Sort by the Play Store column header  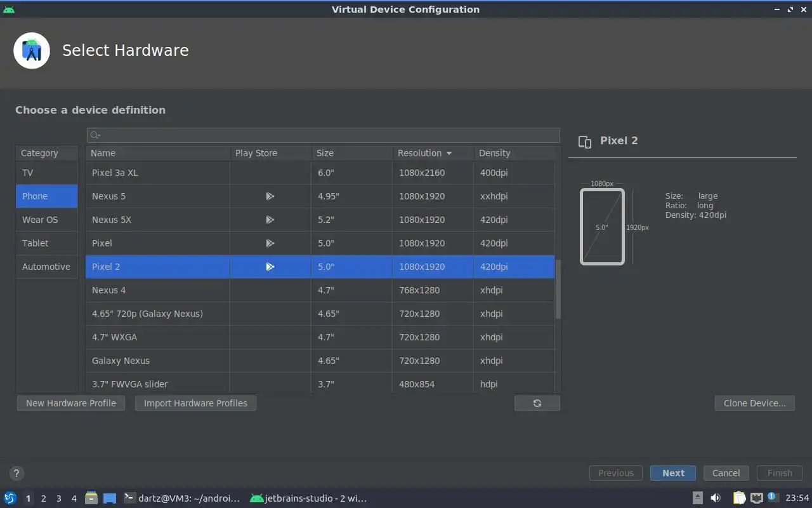[x=270, y=153]
